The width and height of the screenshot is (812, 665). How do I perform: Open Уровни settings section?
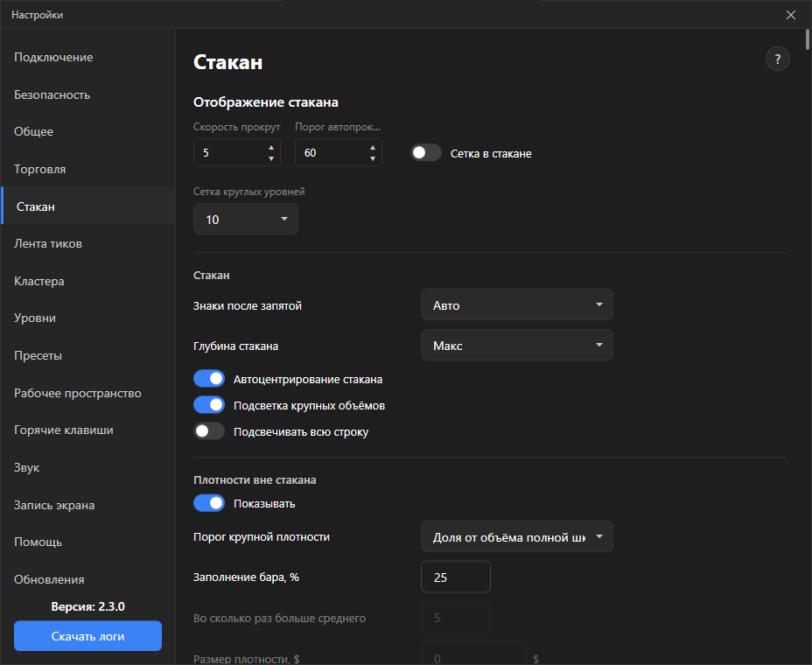click(x=88, y=318)
